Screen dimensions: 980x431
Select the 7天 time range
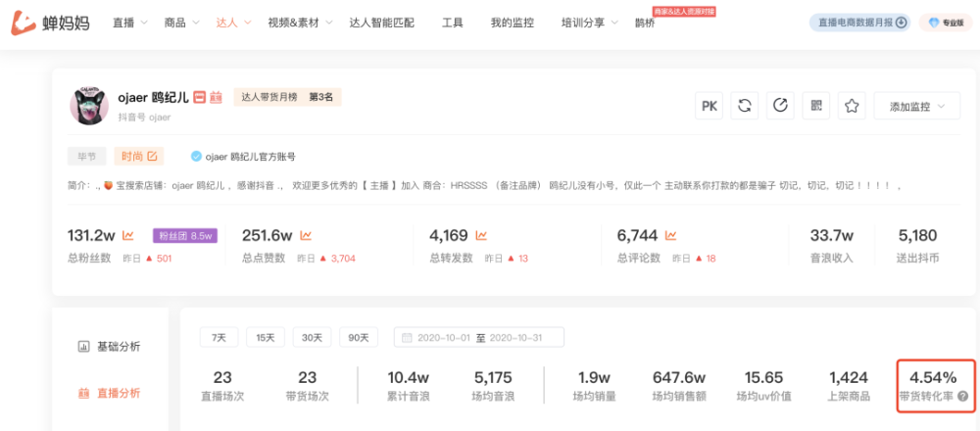click(x=219, y=337)
